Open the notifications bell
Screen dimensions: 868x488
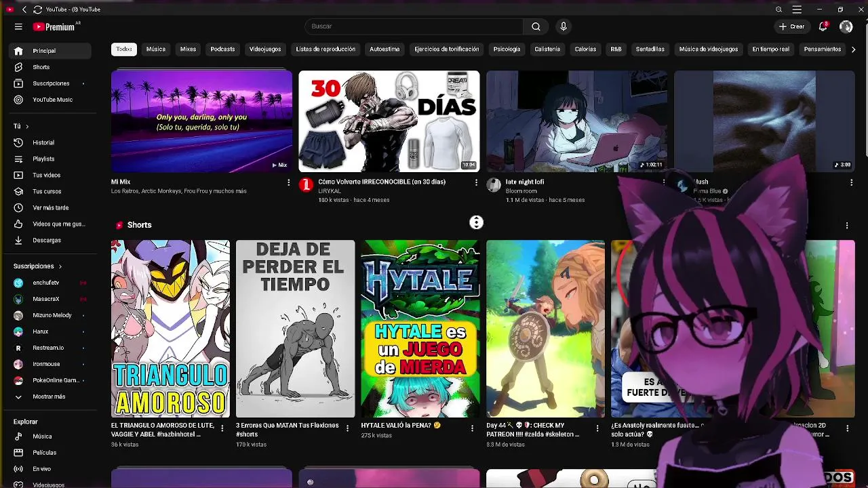coord(823,26)
